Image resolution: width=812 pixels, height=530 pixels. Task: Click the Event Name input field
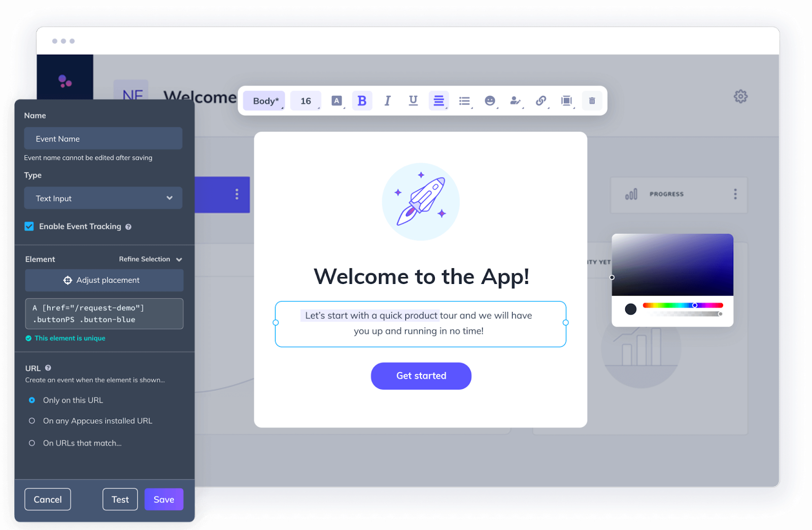click(x=103, y=139)
